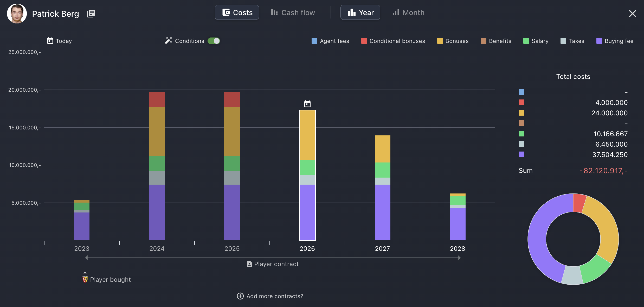Click the Sum value -82.120.917,-
This screenshot has height=307, width=644.
tap(603, 171)
